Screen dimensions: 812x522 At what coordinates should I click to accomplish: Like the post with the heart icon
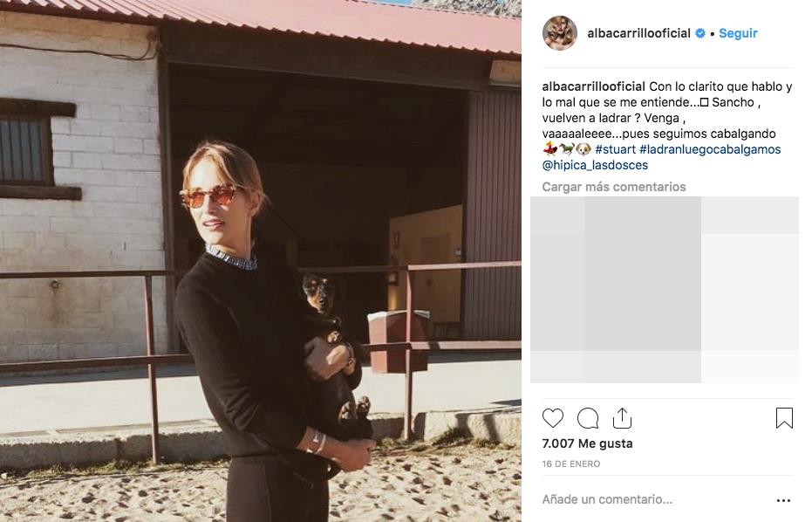coord(553,418)
